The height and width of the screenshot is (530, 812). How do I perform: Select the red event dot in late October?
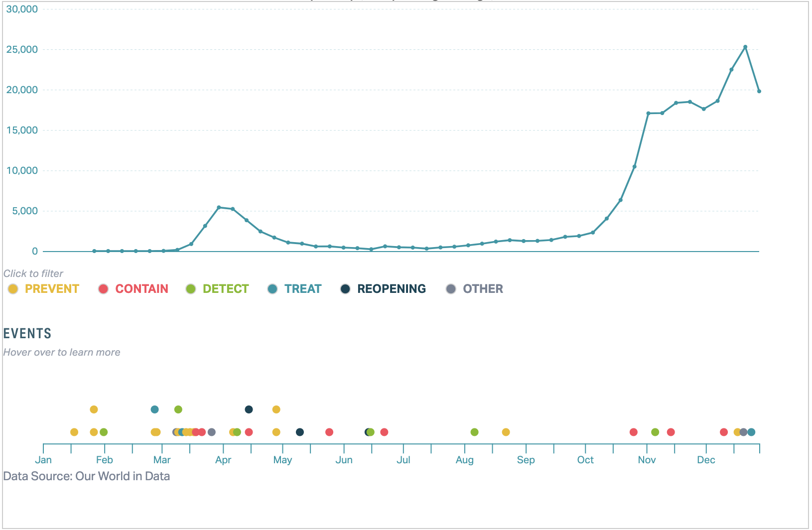click(x=634, y=432)
